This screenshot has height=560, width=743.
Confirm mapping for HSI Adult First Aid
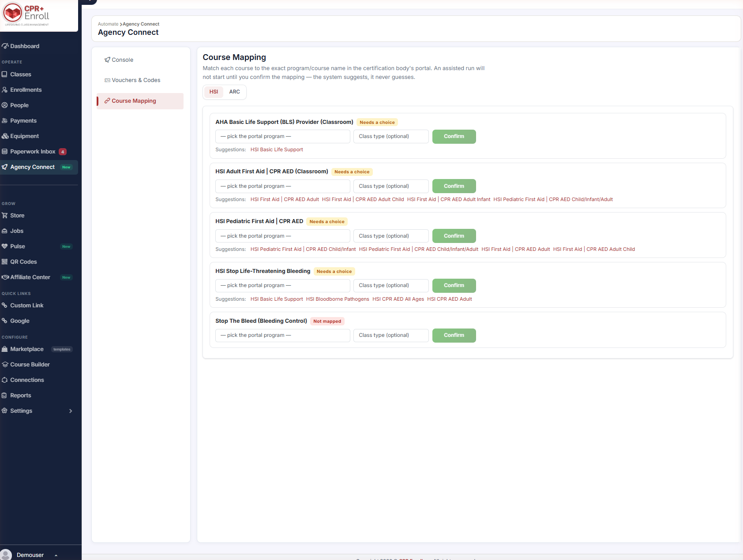coord(454,186)
